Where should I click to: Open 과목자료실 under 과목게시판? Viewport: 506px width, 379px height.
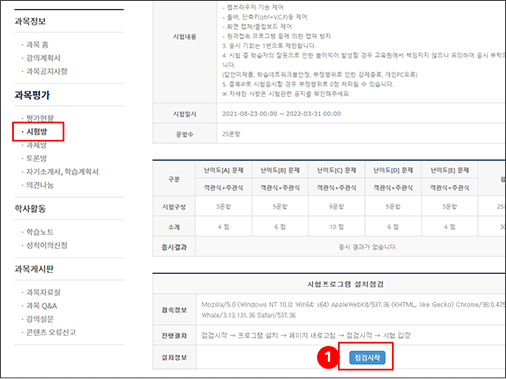(x=43, y=292)
